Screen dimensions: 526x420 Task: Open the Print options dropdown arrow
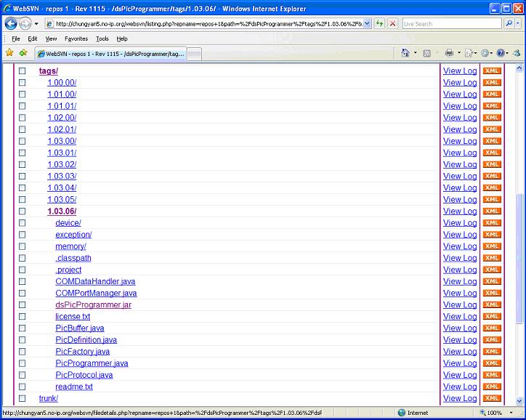pyautogui.click(x=459, y=53)
